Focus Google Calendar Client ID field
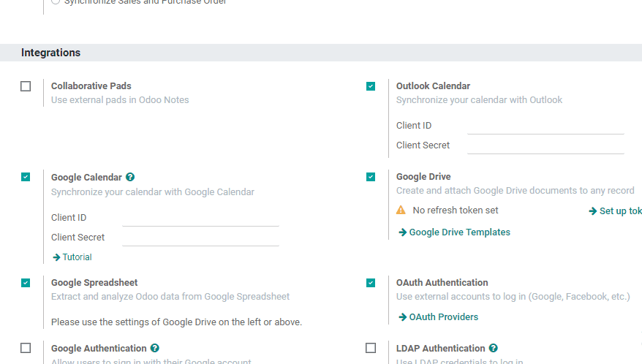This screenshot has height=364, width=642. click(x=200, y=218)
